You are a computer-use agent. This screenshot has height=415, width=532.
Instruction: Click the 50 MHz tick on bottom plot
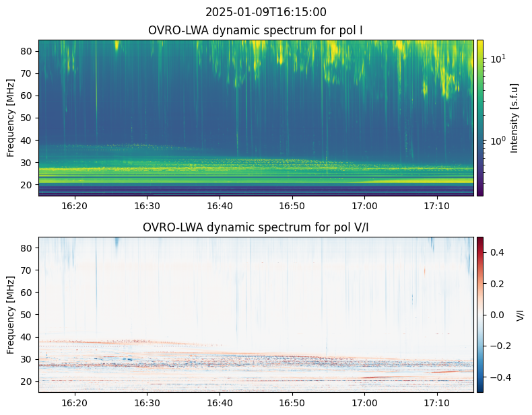(28, 315)
